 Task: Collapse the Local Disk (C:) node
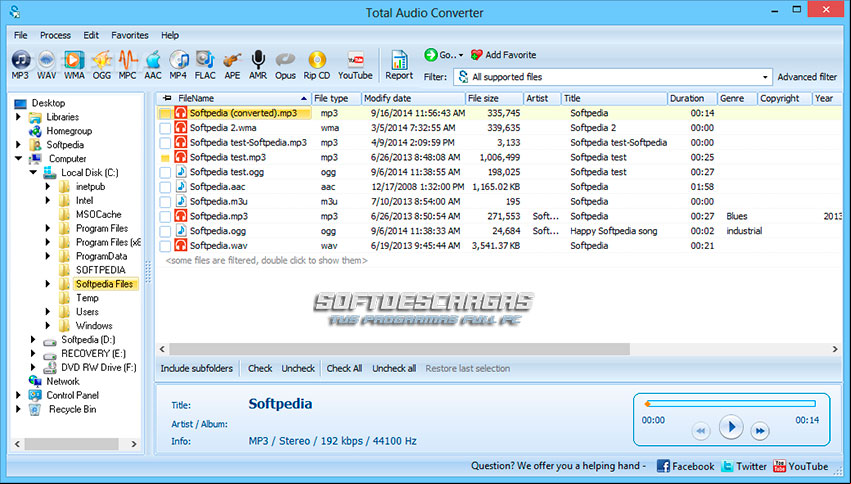click(x=34, y=173)
